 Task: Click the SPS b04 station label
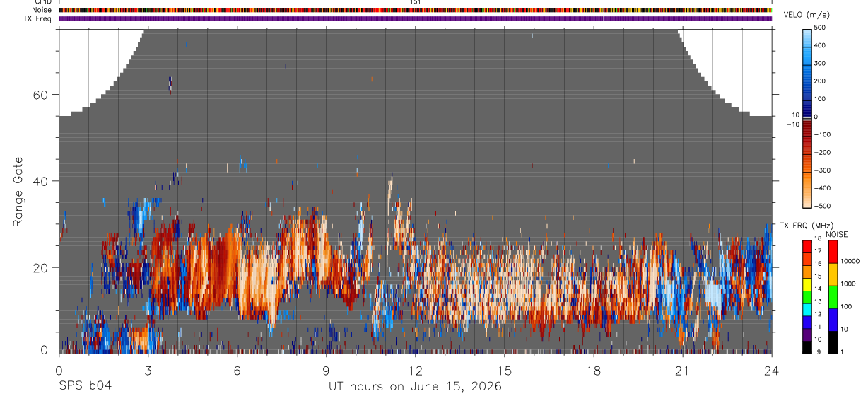point(85,387)
